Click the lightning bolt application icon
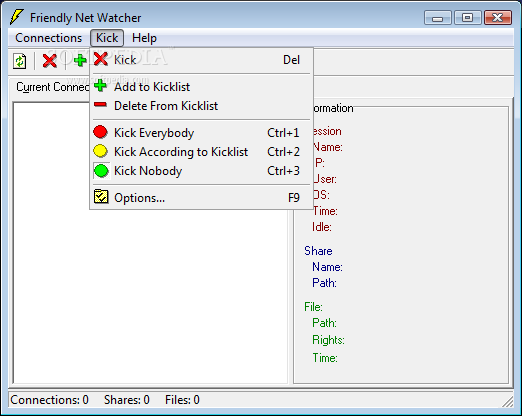522x416 pixels. [16, 17]
